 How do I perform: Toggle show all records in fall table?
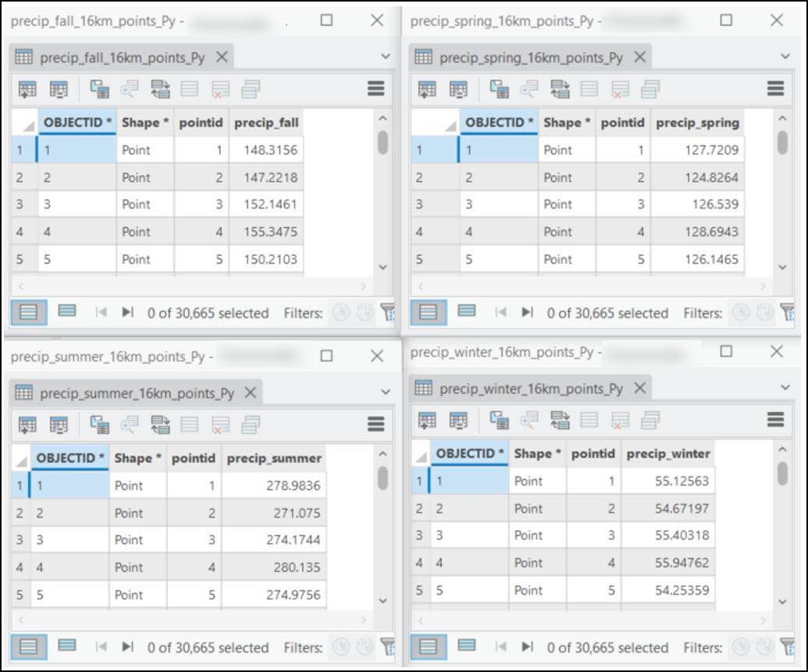tap(29, 312)
